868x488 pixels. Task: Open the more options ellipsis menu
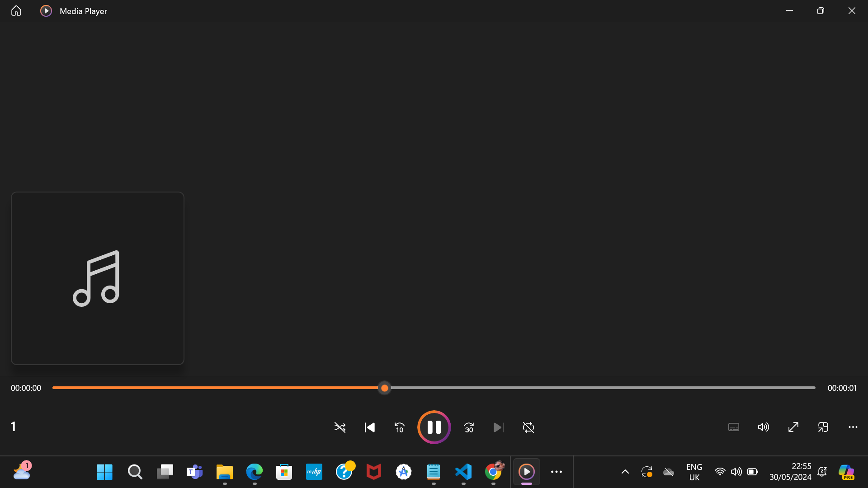(x=853, y=427)
